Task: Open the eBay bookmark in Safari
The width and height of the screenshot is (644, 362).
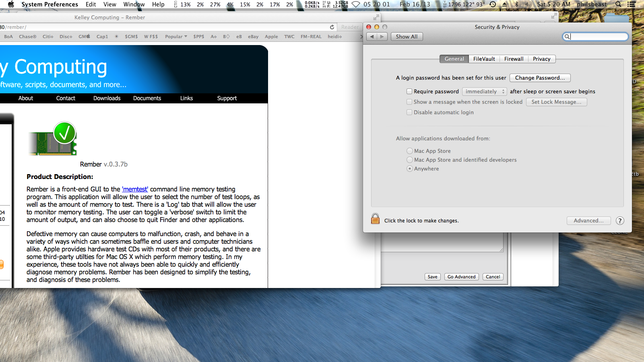Action: coord(253,37)
